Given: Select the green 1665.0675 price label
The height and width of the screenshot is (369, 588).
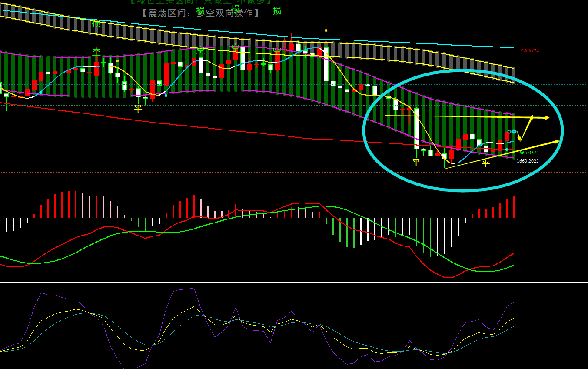Looking at the screenshot, I should click(528, 153).
